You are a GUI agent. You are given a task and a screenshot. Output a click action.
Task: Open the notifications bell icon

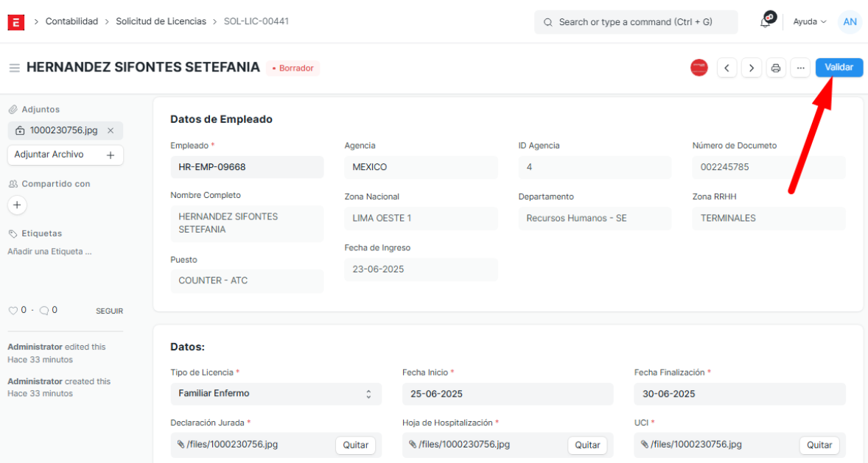point(766,22)
